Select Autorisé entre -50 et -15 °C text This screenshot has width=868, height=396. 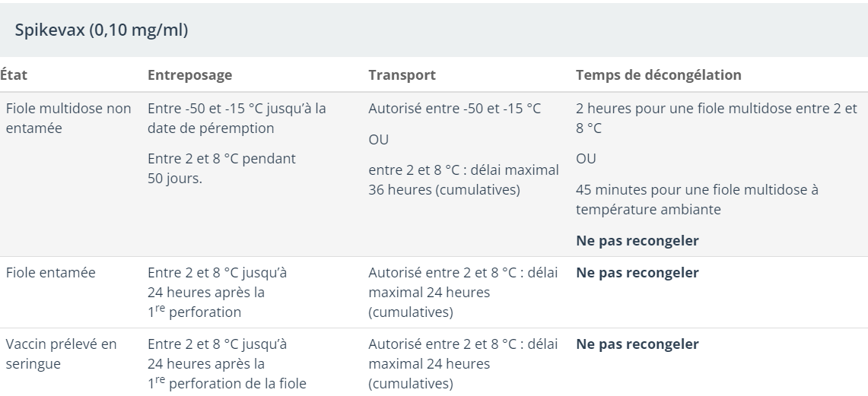click(454, 109)
